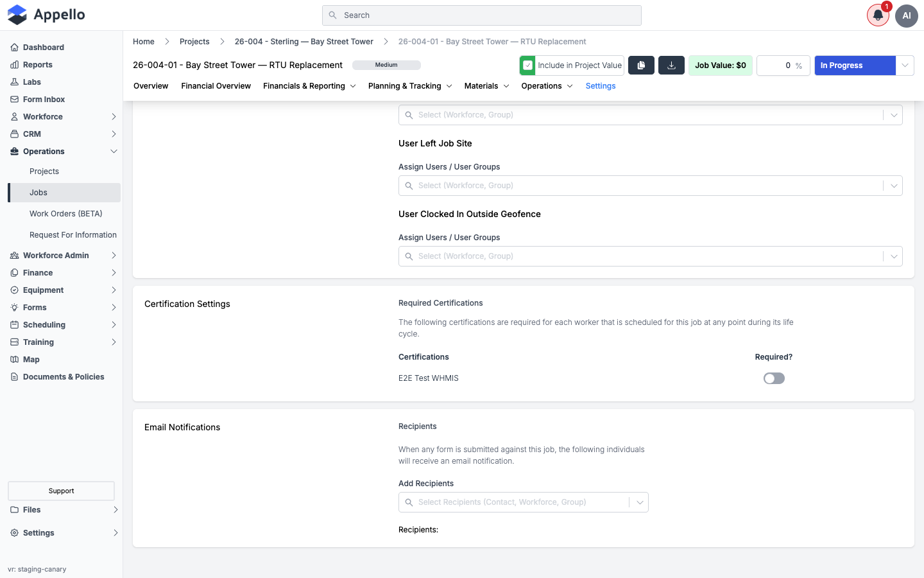Open the Materials tab menu

tap(486, 86)
